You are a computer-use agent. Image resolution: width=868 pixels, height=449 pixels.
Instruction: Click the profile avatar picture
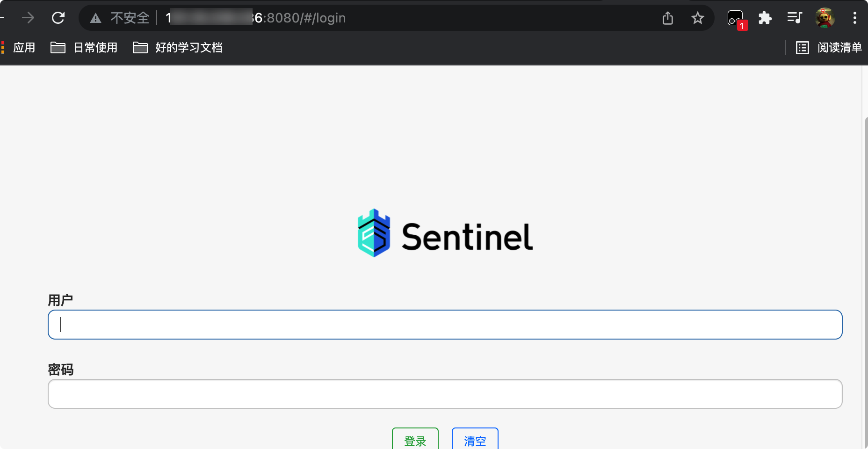pos(825,18)
